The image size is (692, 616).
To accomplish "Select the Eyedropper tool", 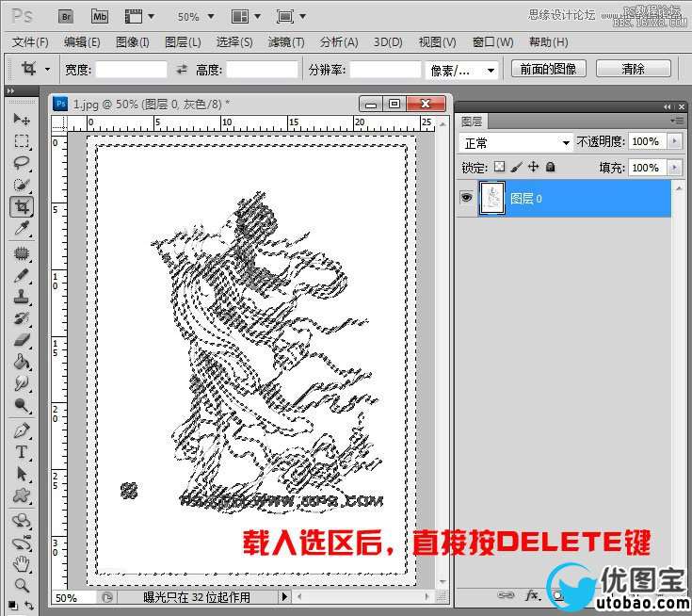I will point(21,228).
